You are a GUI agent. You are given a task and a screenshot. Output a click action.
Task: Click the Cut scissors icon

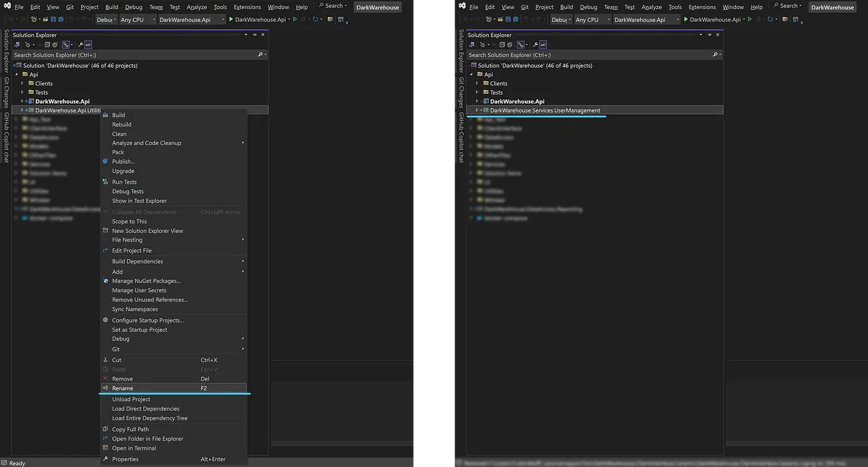point(105,360)
